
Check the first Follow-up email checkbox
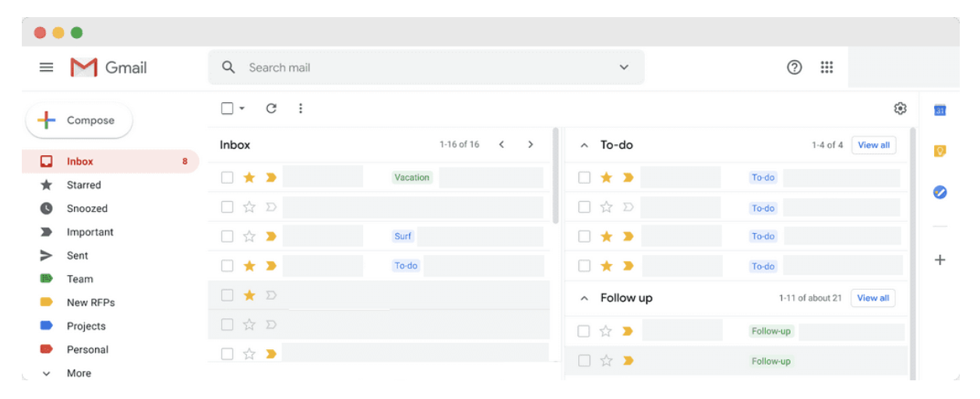point(583,331)
